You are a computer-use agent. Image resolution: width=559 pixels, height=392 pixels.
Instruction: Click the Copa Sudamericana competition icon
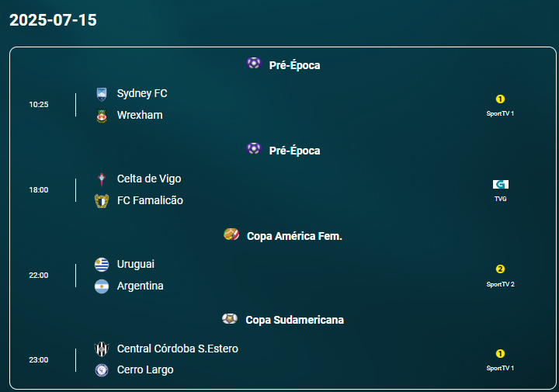coord(230,318)
